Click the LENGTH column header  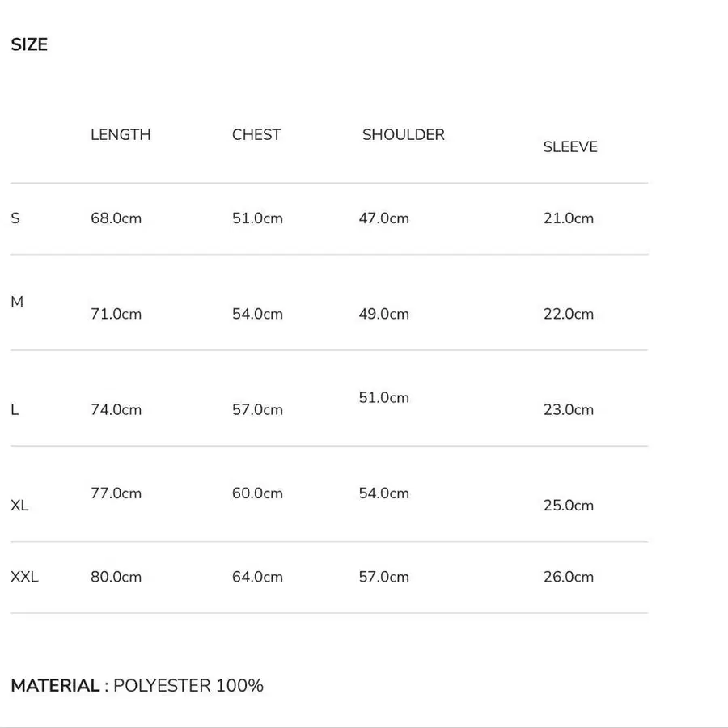(121, 134)
